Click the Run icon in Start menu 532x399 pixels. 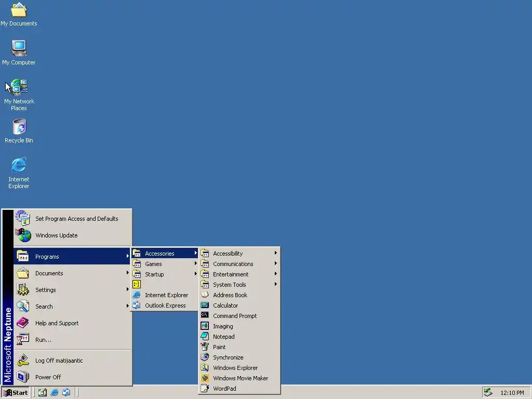pyautogui.click(x=23, y=339)
